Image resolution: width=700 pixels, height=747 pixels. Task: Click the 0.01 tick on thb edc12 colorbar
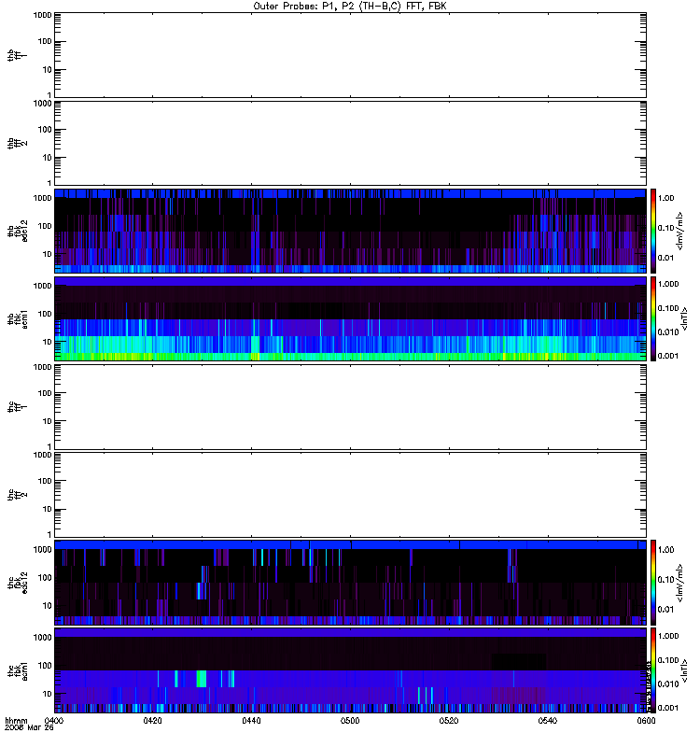[665, 258]
